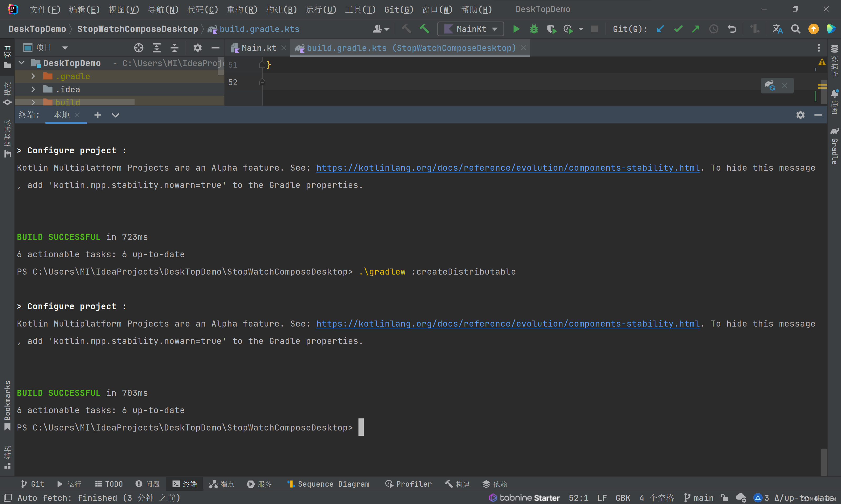Click the green Build hammer icon

[x=424, y=29]
